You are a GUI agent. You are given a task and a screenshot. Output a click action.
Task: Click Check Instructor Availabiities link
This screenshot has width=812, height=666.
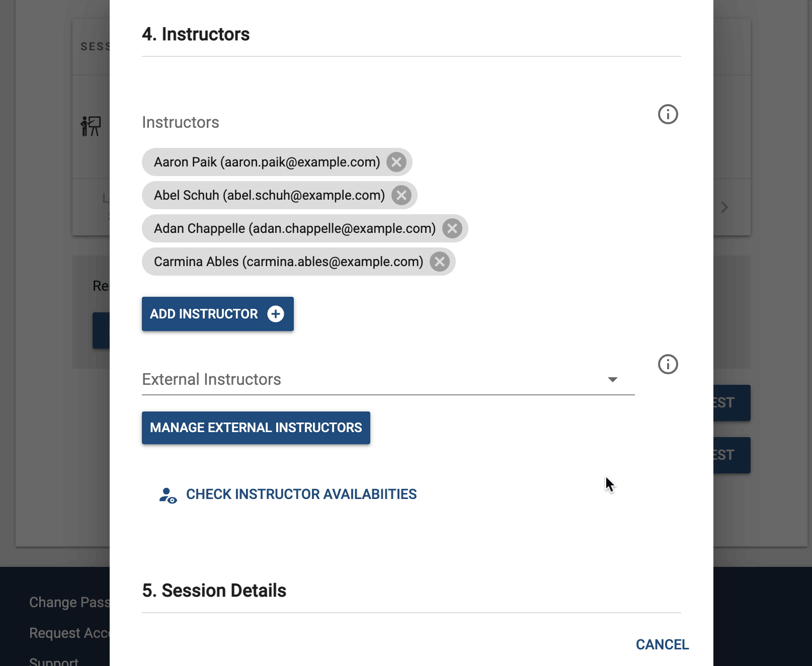pyautogui.click(x=301, y=494)
